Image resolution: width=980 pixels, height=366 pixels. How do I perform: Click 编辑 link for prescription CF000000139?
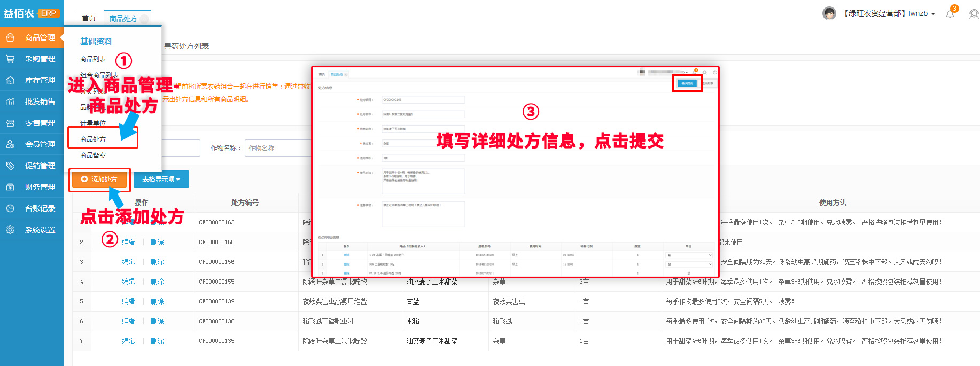coord(128,301)
